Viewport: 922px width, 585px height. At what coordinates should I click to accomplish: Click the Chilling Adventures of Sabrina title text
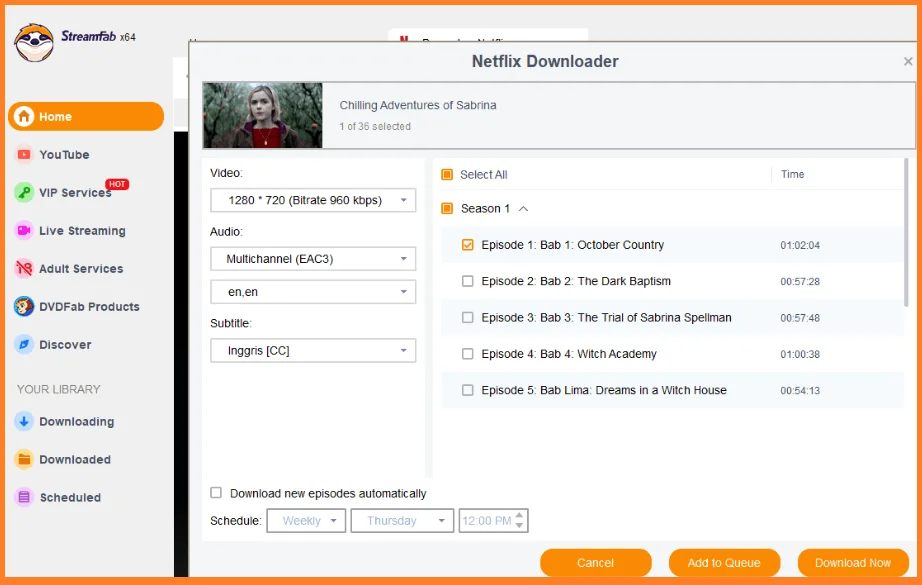point(417,105)
